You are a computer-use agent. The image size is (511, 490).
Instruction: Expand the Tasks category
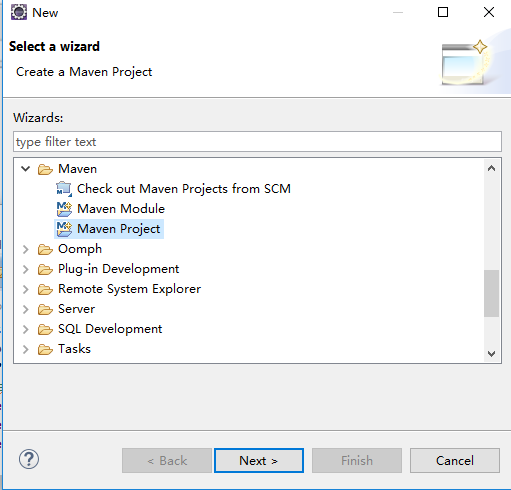(26, 349)
